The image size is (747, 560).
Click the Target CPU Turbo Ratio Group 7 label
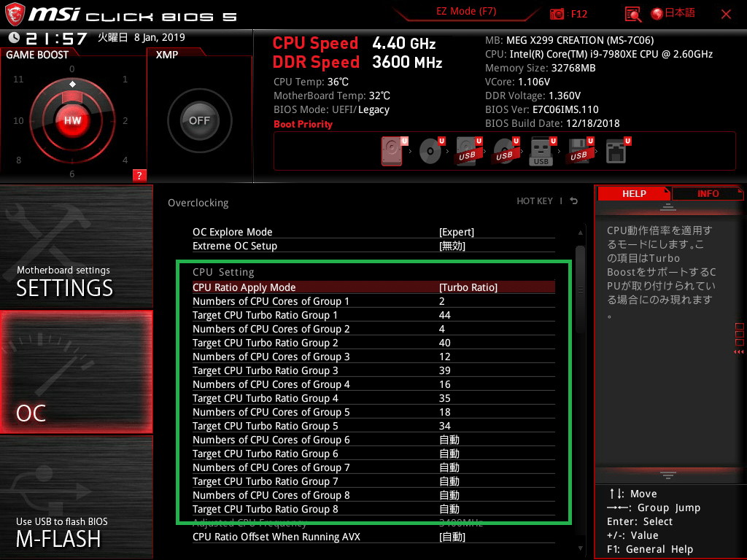(x=266, y=481)
